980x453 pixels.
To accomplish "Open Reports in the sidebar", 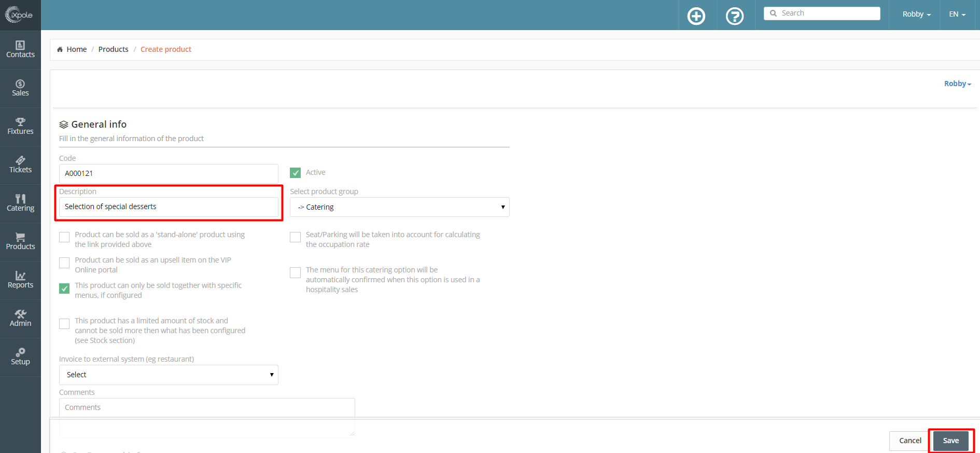I will [20, 280].
